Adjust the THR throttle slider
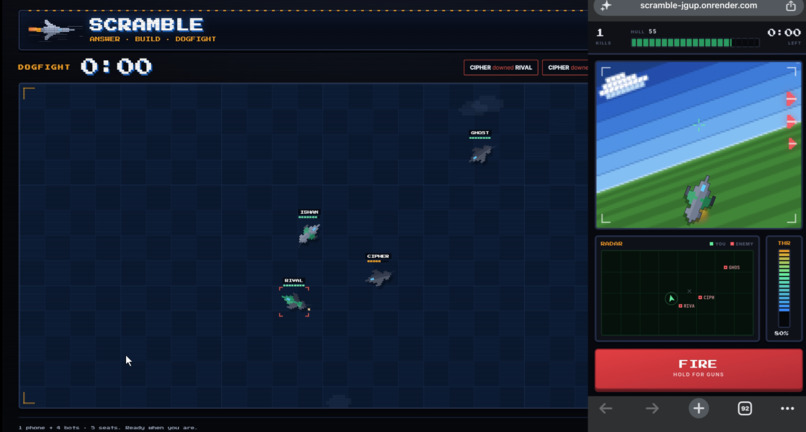 (x=784, y=288)
